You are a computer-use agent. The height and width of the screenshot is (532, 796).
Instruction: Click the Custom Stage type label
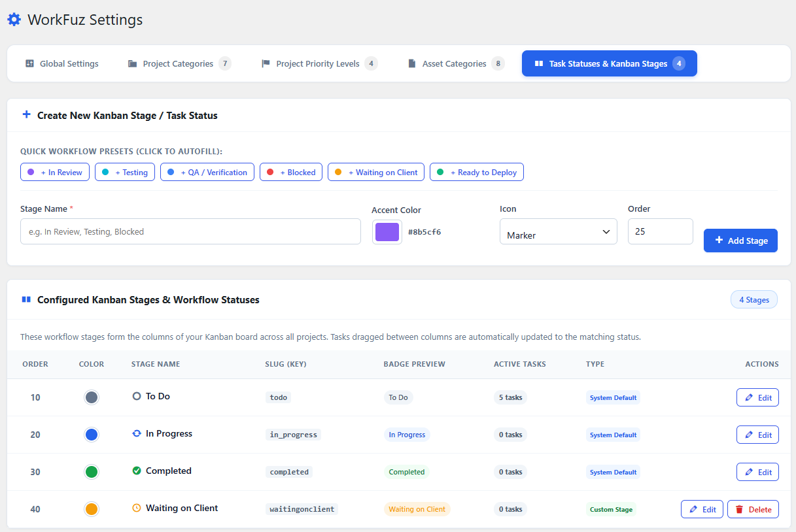(x=612, y=509)
